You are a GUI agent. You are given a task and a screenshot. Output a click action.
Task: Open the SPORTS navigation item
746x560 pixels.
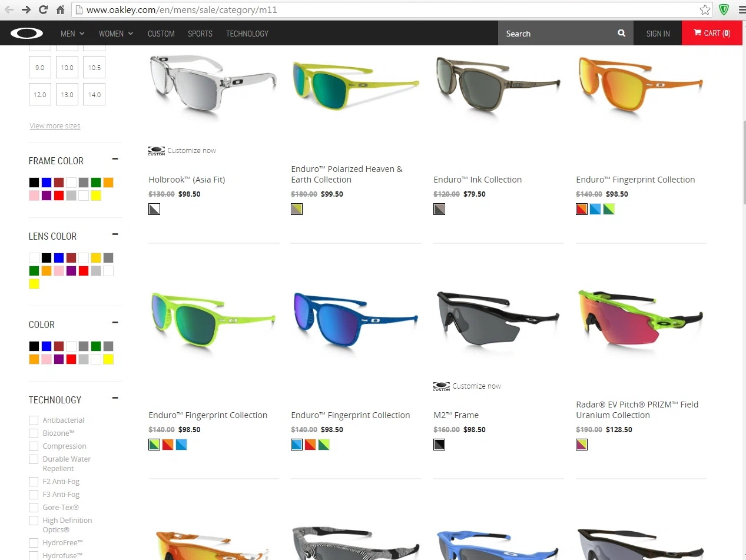tap(200, 34)
